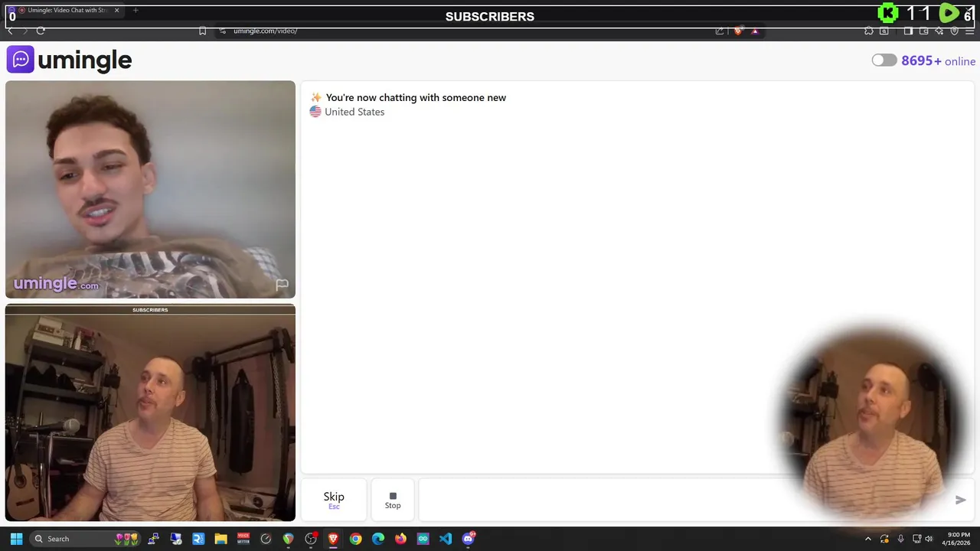The image size is (980, 551).
Task: Select the Umingle Video Chat browser tab
Action: tap(64, 11)
